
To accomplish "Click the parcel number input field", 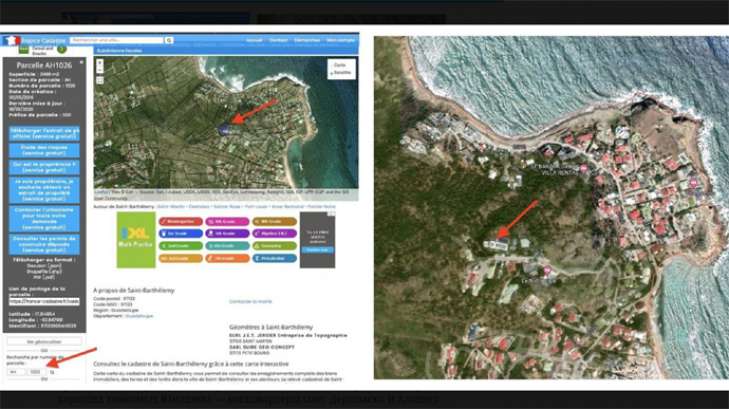I will pyautogui.click(x=37, y=371).
